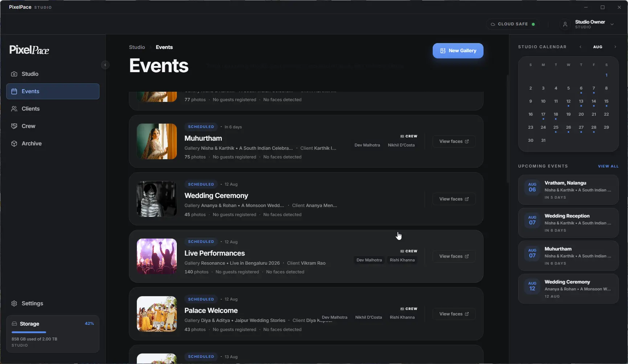Go to previous calendar month
The height and width of the screenshot is (364, 628).
click(x=580, y=47)
